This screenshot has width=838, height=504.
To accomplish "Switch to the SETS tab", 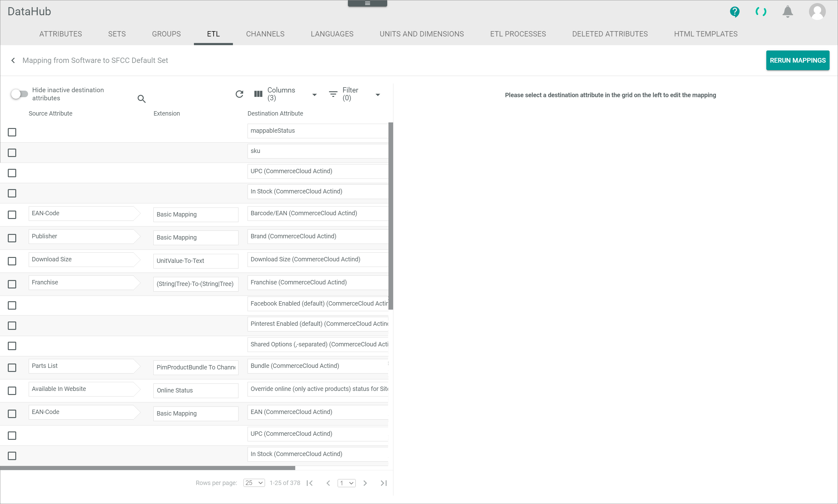I will pos(117,34).
